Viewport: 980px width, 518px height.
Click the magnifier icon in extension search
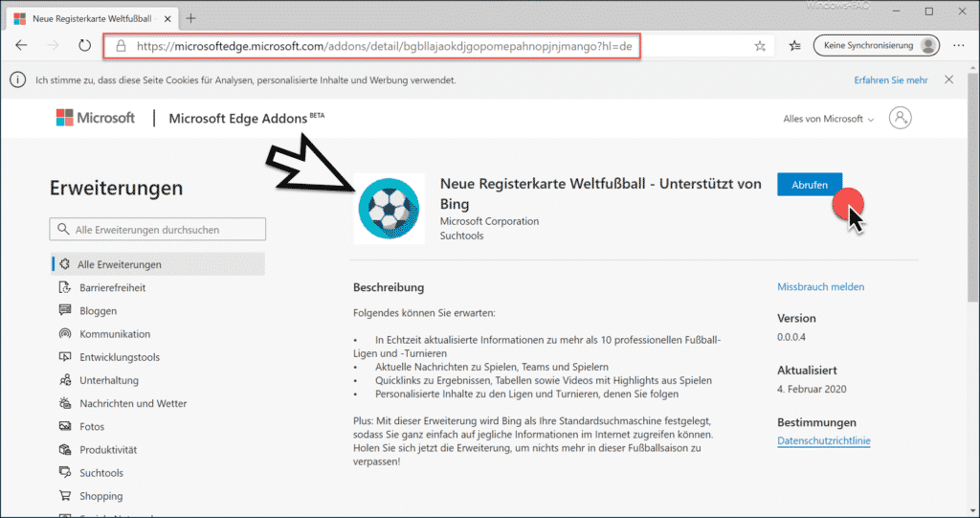coord(63,229)
